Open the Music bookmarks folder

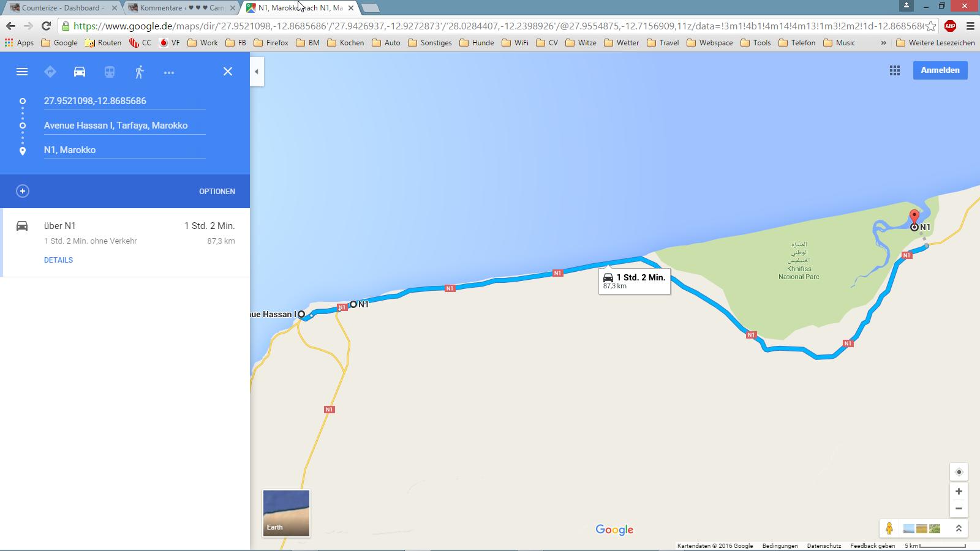tap(839, 43)
